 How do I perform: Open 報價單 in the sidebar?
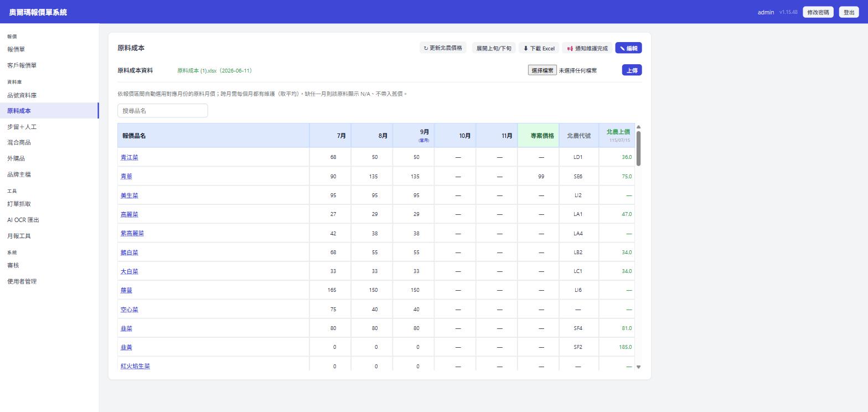pos(49,49)
